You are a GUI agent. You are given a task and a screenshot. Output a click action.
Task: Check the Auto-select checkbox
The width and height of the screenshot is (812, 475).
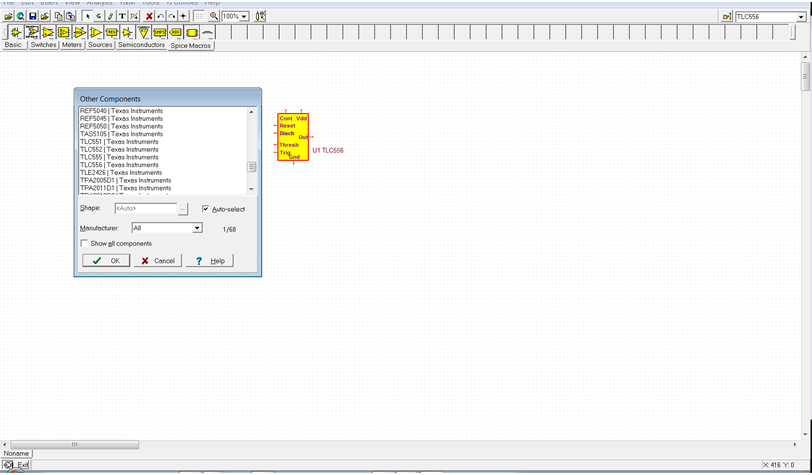coord(206,209)
